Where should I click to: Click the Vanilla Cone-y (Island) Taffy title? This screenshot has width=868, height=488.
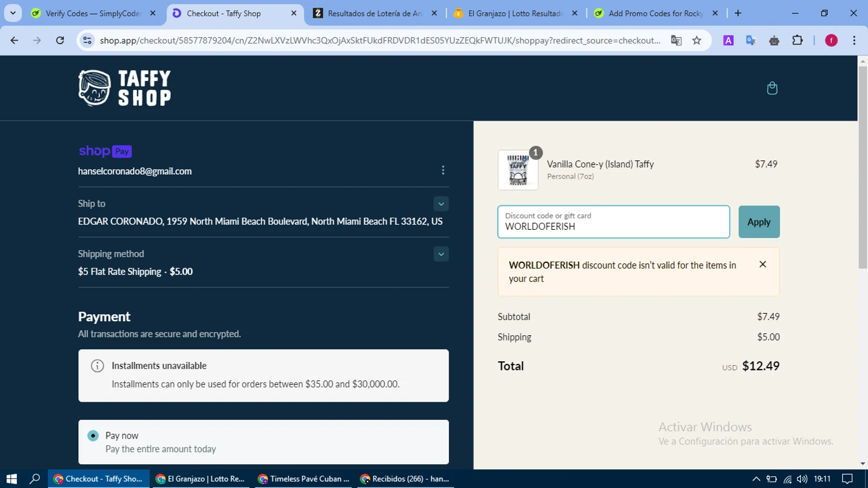600,164
